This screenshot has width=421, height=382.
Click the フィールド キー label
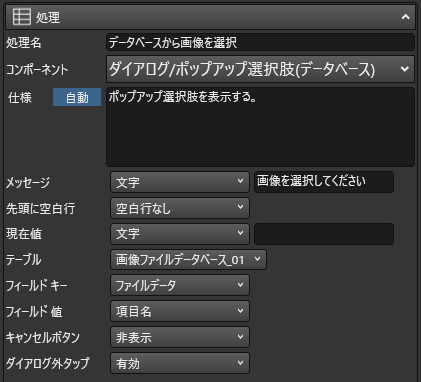coord(37,286)
